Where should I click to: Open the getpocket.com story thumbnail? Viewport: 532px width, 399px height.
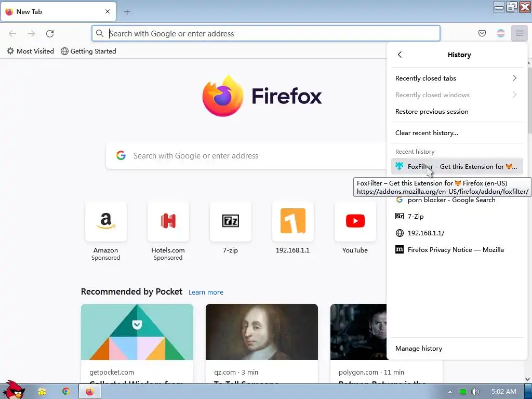coord(137,332)
